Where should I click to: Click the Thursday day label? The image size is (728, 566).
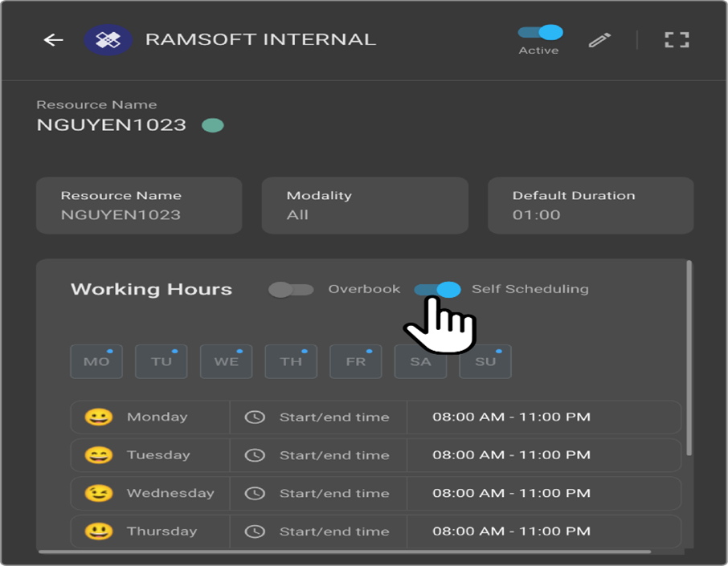coord(162,531)
